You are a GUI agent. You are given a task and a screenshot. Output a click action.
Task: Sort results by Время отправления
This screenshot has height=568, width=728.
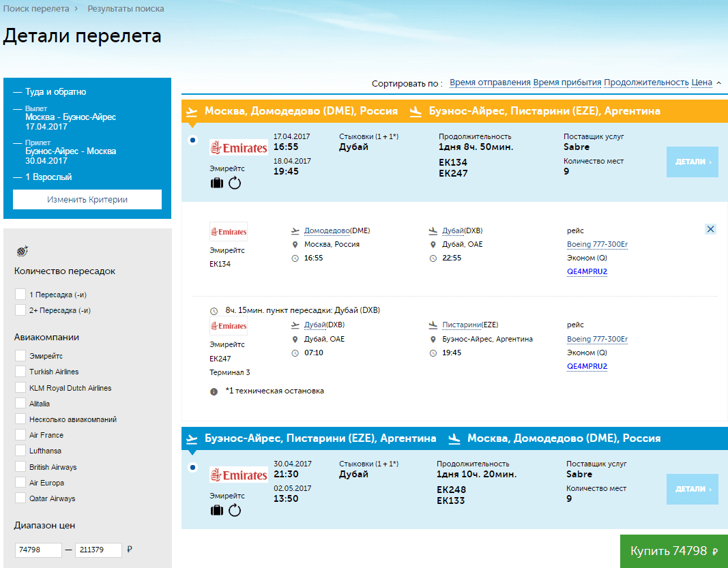coord(490,83)
